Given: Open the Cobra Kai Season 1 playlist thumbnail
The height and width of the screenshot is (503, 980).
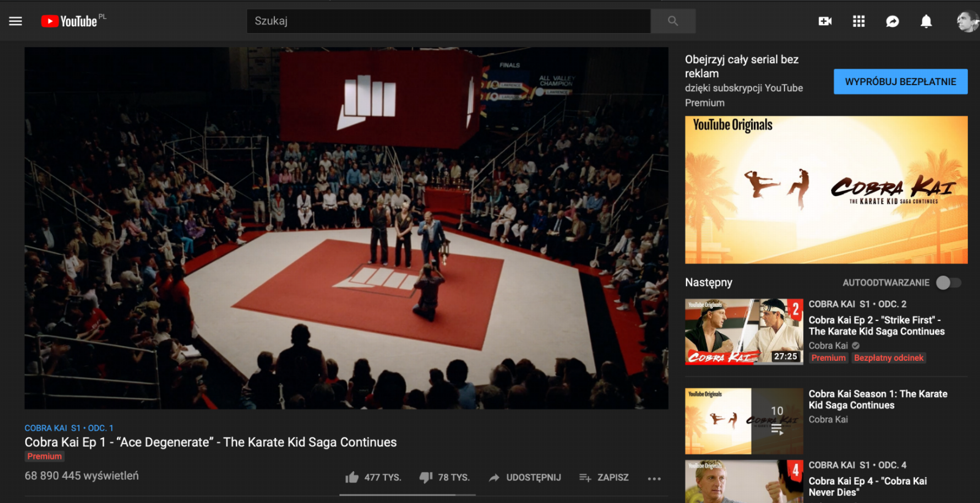Looking at the screenshot, I should click(744, 421).
